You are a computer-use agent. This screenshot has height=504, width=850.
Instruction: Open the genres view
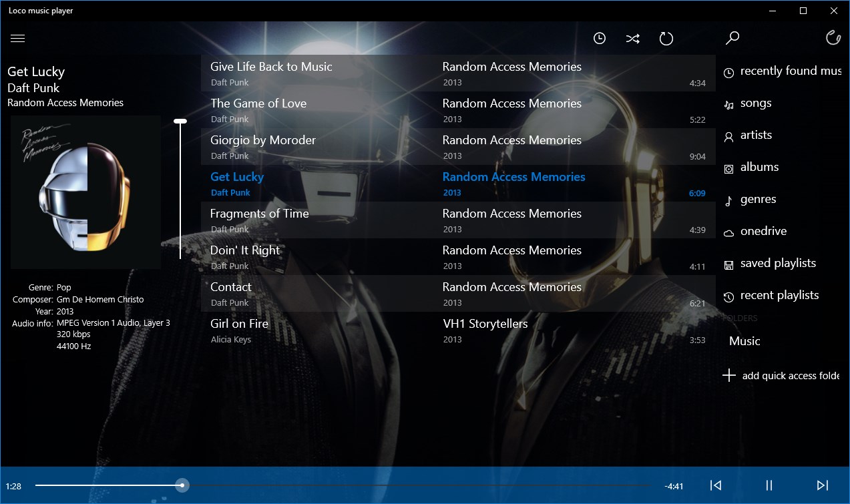[x=759, y=199]
